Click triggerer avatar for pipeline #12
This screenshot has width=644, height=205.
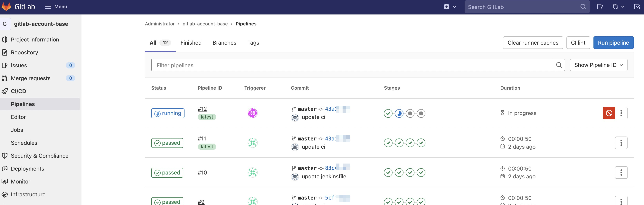252,113
